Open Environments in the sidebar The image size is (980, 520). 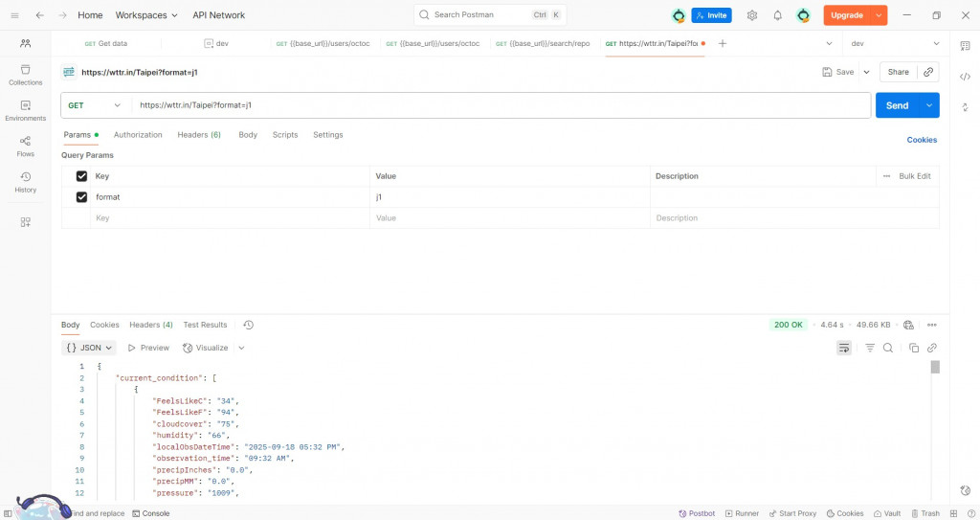pyautogui.click(x=26, y=111)
